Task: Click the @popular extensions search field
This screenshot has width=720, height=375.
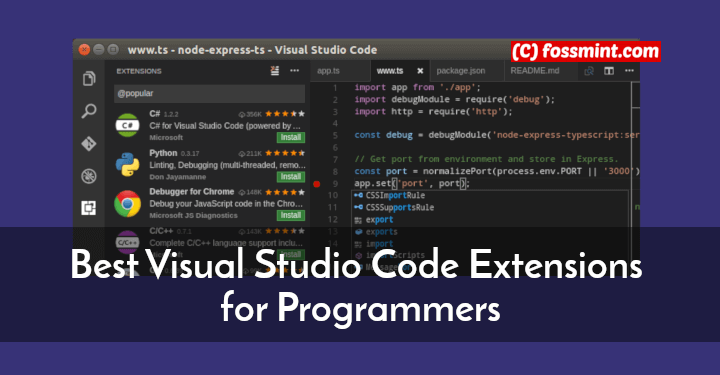Action: (209, 94)
